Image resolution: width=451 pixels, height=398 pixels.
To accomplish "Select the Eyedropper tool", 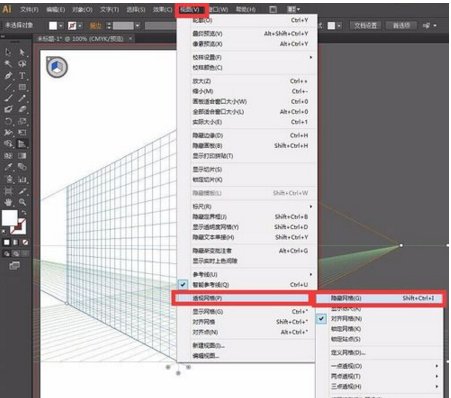I will pyautogui.click(x=8, y=167).
